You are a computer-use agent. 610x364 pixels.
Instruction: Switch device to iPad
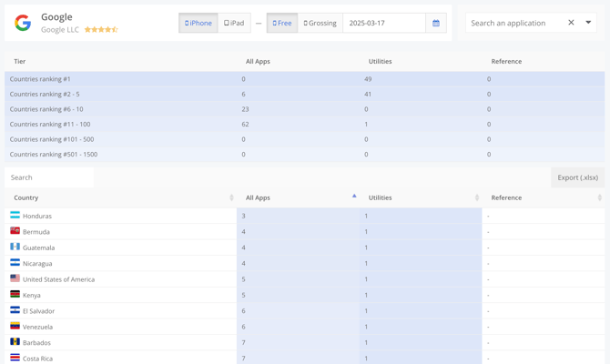[234, 23]
